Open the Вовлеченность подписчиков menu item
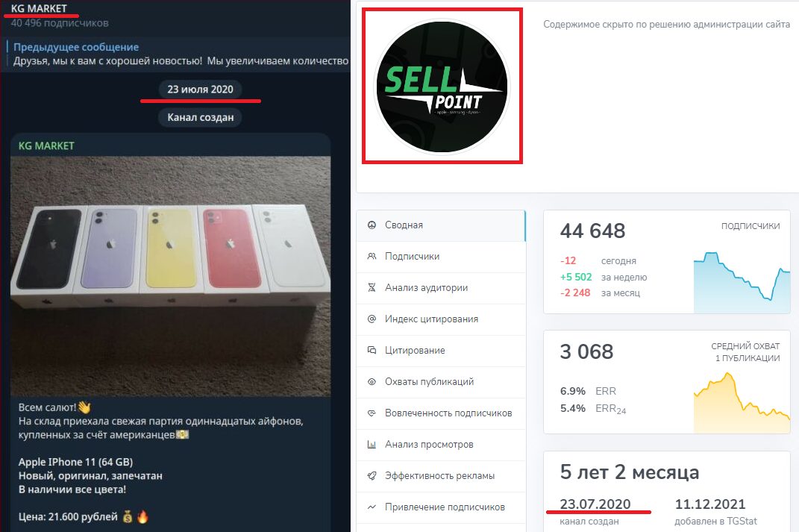 [x=441, y=413]
